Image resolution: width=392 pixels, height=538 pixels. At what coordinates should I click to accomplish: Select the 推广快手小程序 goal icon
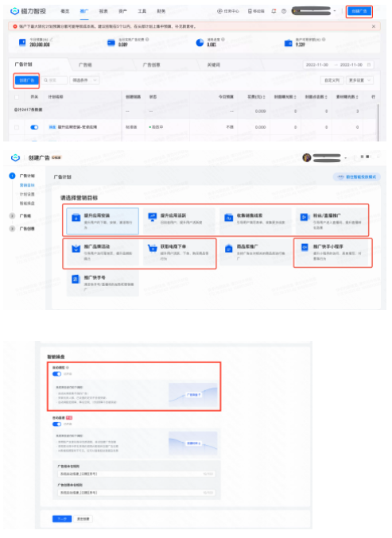[305, 247]
